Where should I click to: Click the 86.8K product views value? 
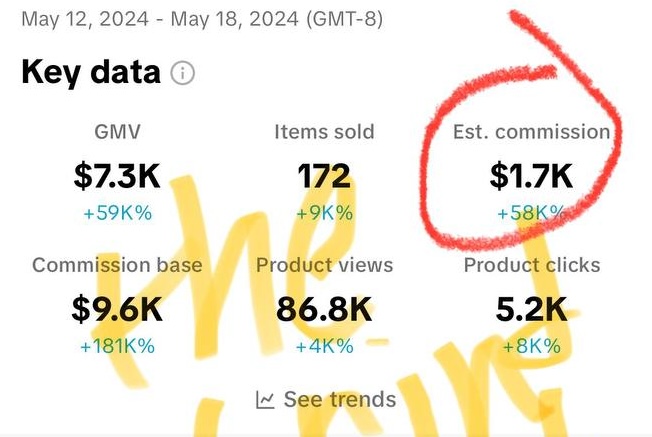pos(324,309)
